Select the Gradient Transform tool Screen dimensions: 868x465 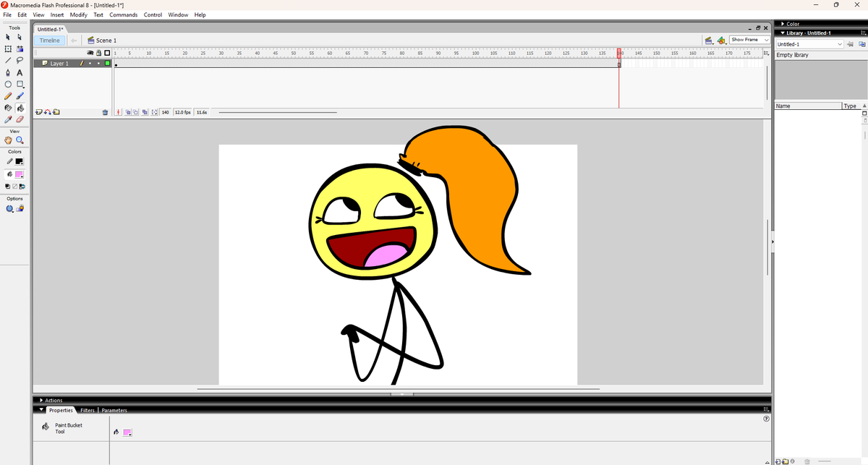click(x=20, y=48)
